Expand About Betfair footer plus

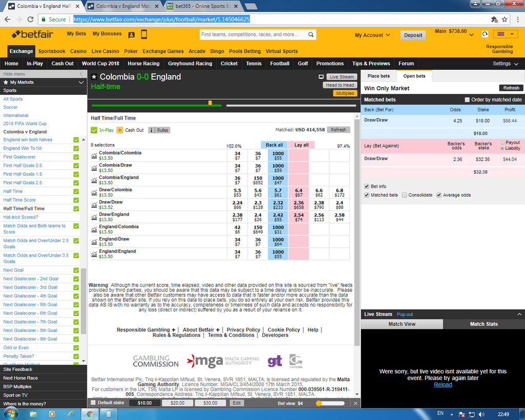(217, 330)
